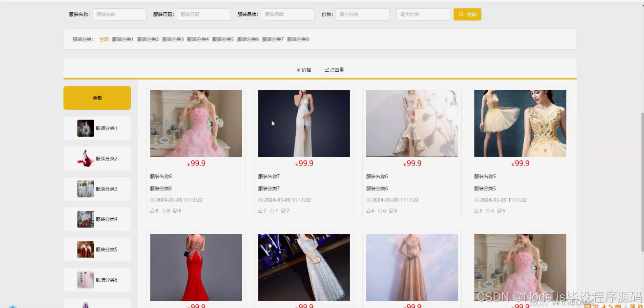
Task: Click the title text 服装名称8
Action: pyautogui.click(x=161, y=177)
